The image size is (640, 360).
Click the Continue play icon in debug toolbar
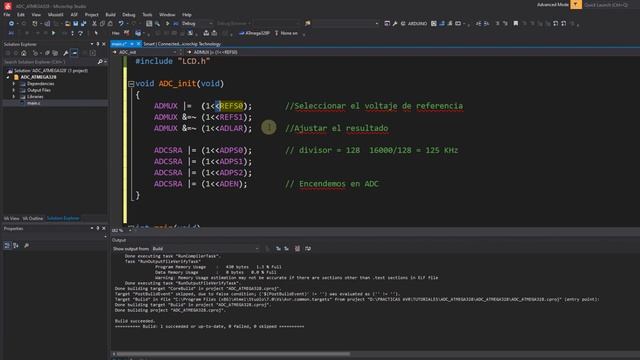(53, 33)
